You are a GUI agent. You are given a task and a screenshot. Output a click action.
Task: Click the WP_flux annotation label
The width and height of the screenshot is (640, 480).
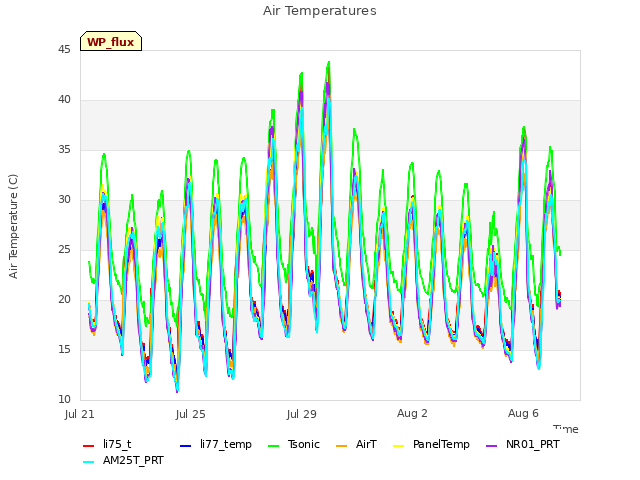111,42
